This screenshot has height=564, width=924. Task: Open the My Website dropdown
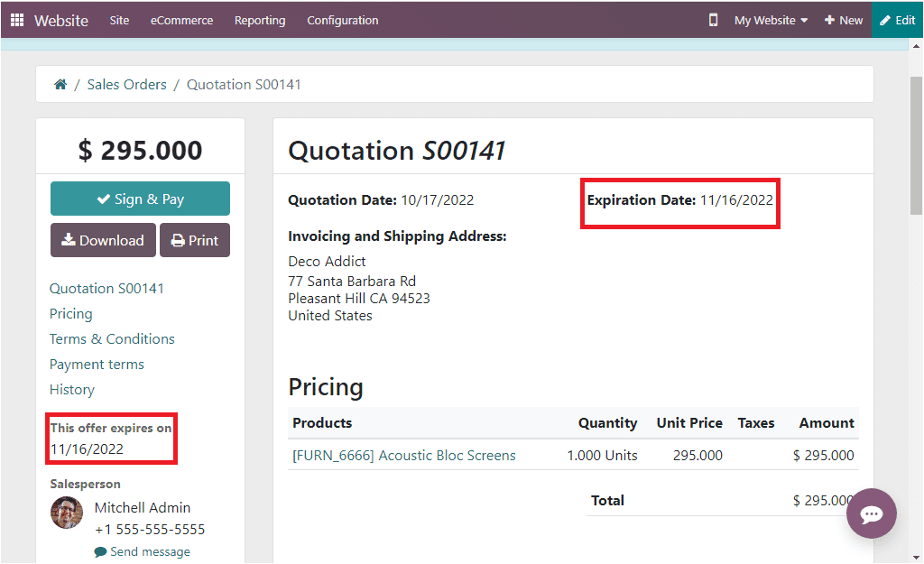[769, 19]
